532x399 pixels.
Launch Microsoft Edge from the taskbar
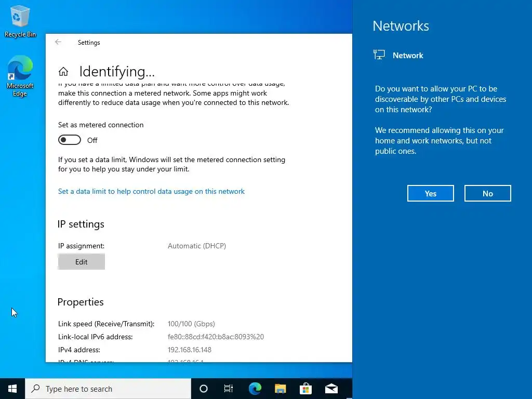[x=255, y=389]
